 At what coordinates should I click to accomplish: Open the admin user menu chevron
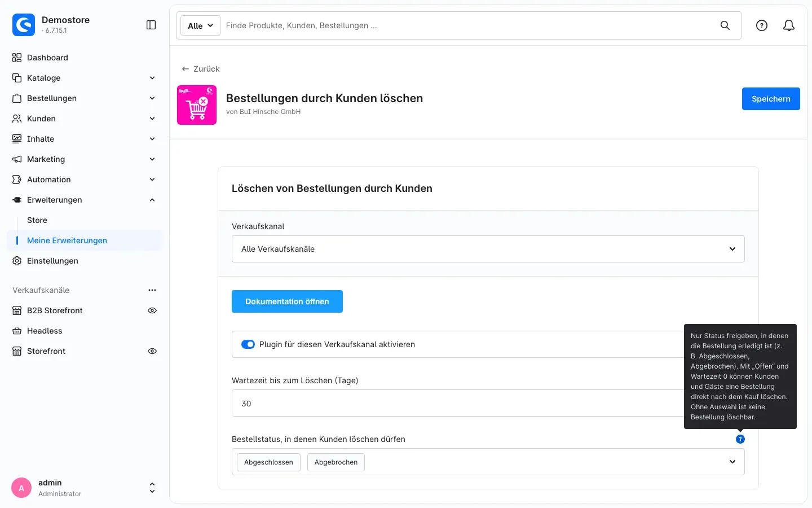pos(152,488)
